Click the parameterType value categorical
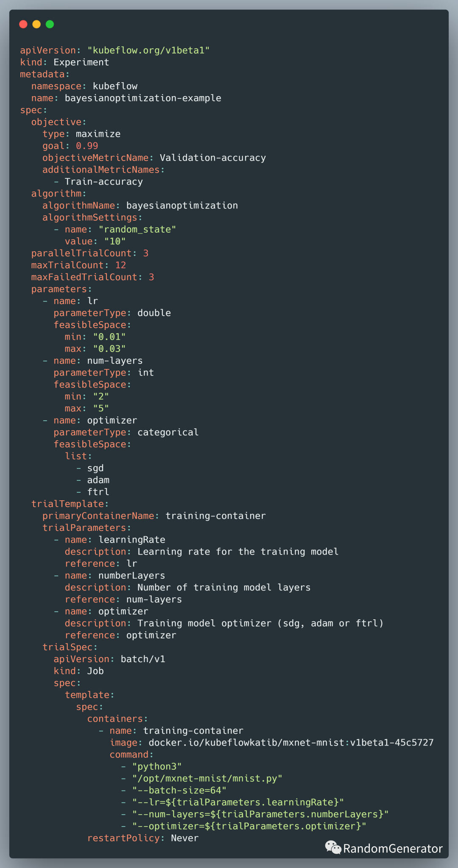 point(168,433)
